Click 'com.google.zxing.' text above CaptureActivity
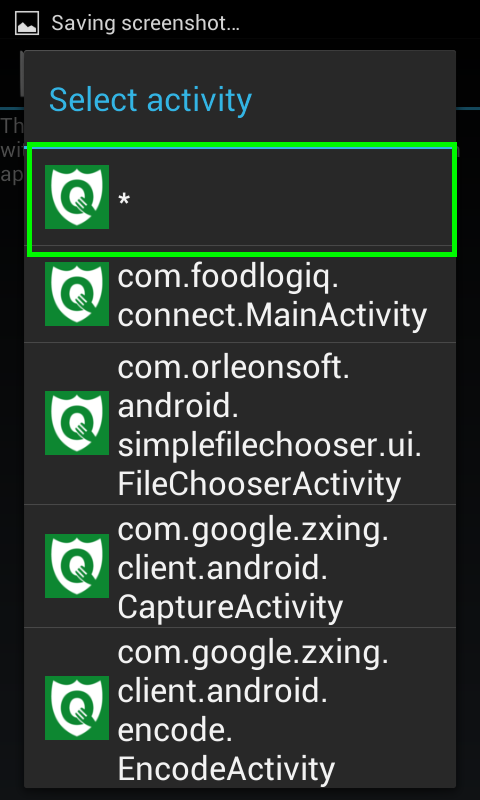The width and height of the screenshot is (480, 800). (x=253, y=531)
